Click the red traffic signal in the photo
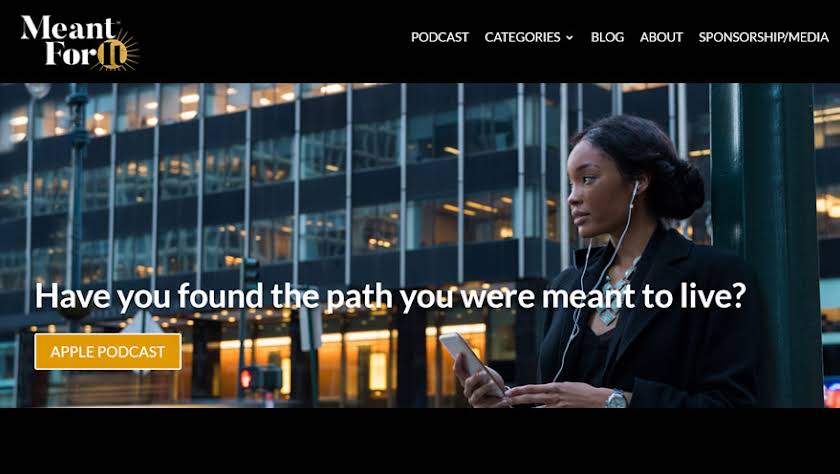 pyautogui.click(x=246, y=378)
